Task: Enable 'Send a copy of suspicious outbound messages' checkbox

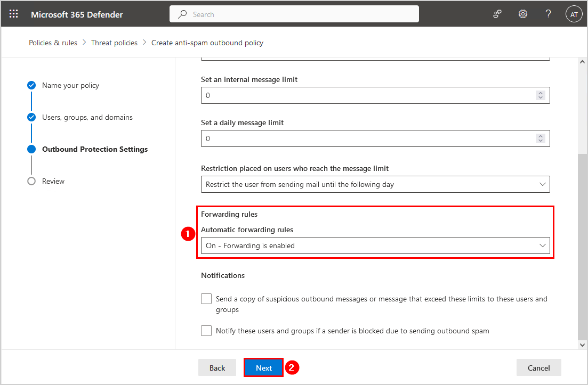Action: pyautogui.click(x=206, y=299)
